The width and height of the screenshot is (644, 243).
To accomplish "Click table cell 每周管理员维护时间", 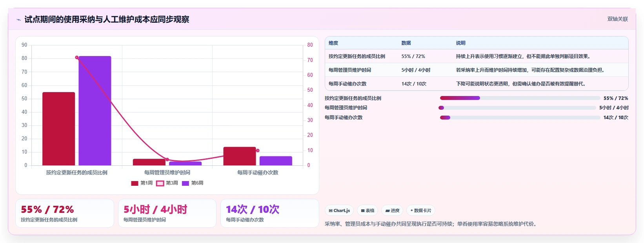I will pos(350,70).
